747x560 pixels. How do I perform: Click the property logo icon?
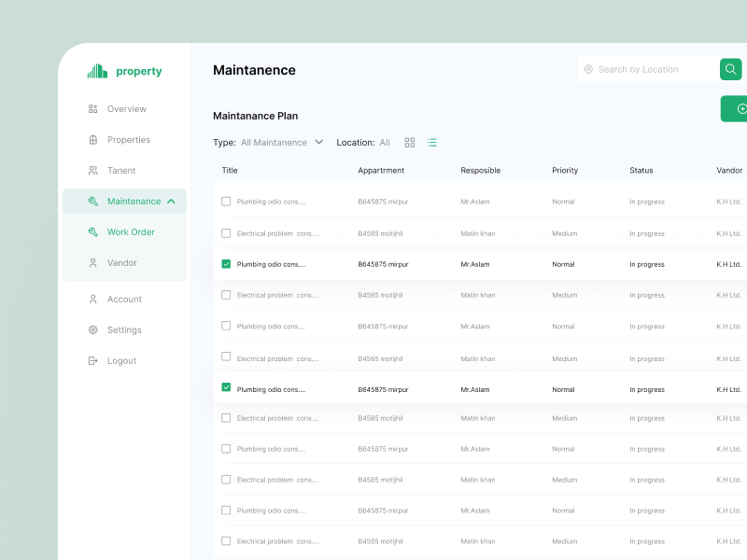point(97,71)
